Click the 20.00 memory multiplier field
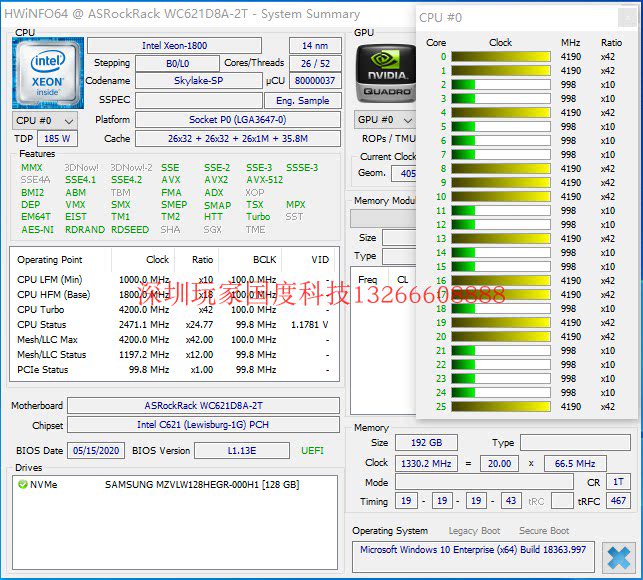643x580 pixels. pyautogui.click(x=499, y=464)
